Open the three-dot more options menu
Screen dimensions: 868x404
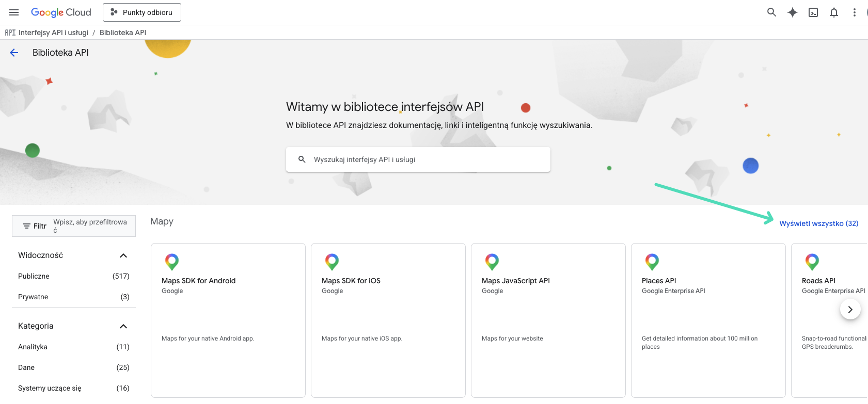pyautogui.click(x=855, y=12)
